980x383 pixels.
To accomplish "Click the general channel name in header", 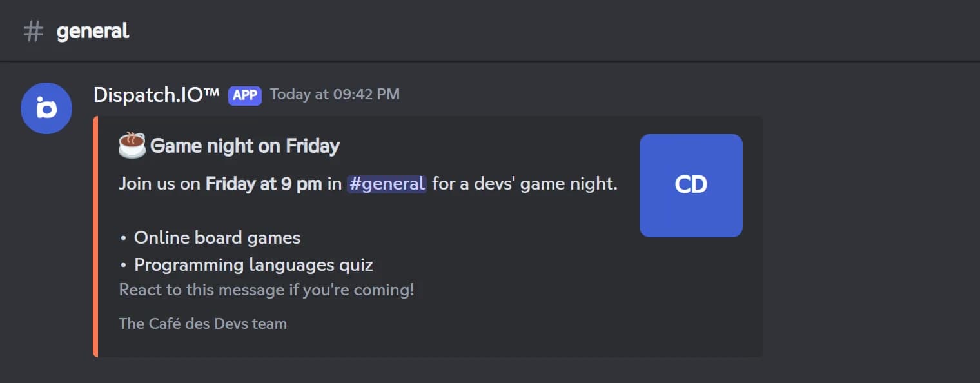I will click(93, 30).
